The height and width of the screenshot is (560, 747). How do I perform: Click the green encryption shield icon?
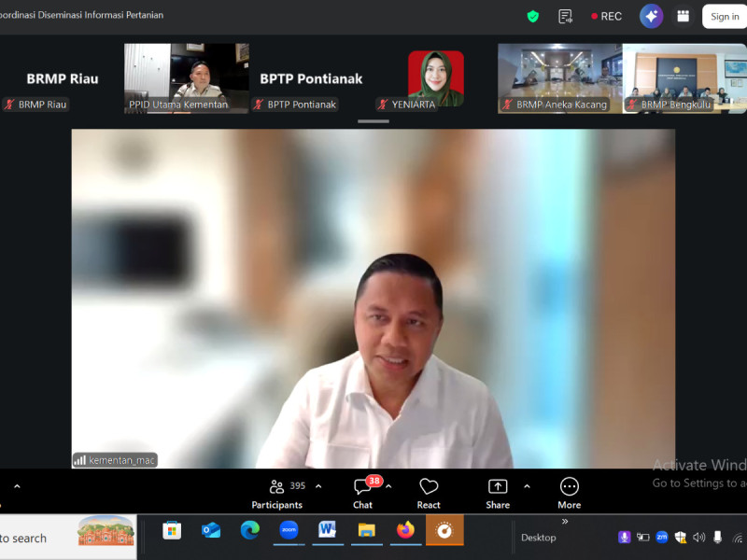532,17
